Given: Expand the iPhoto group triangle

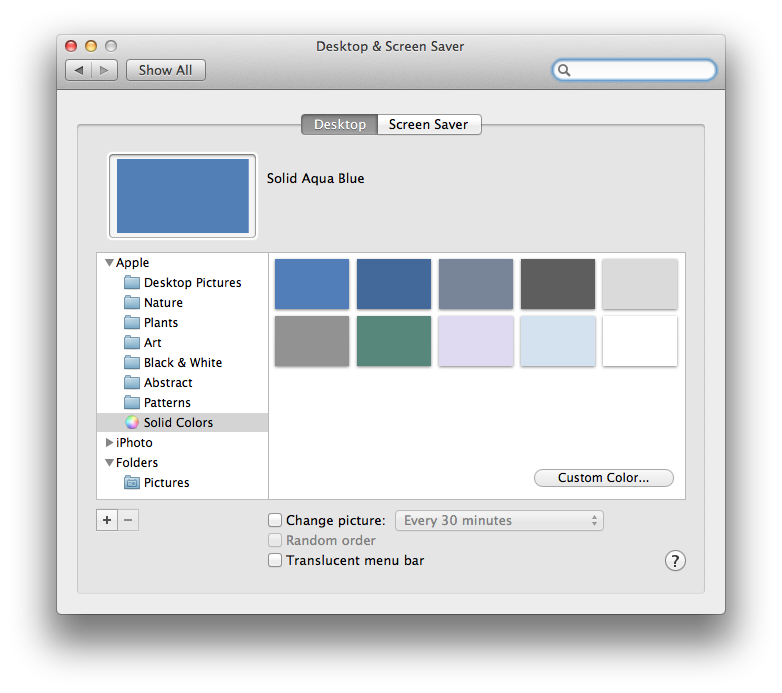Looking at the screenshot, I should [x=109, y=442].
